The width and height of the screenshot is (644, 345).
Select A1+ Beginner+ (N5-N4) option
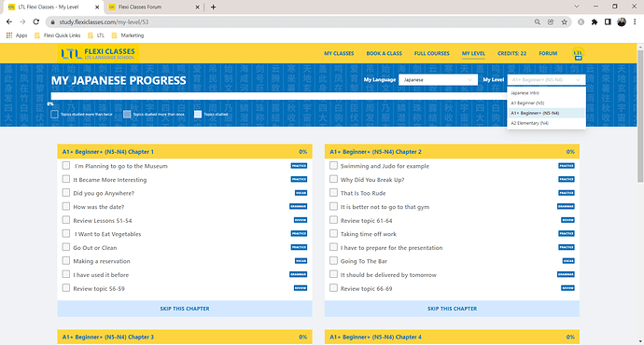(546, 113)
